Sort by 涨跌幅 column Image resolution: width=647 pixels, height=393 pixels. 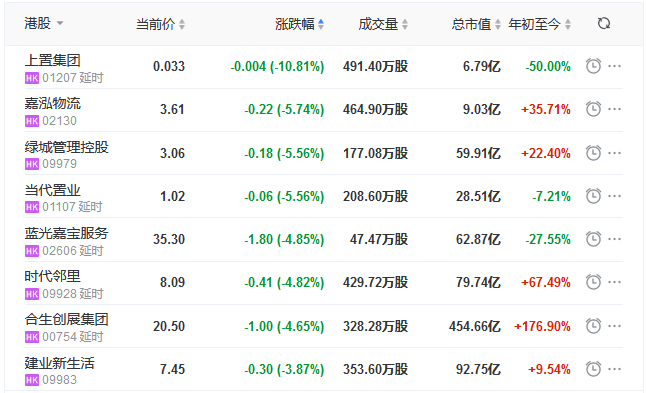(x=300, y=24)
